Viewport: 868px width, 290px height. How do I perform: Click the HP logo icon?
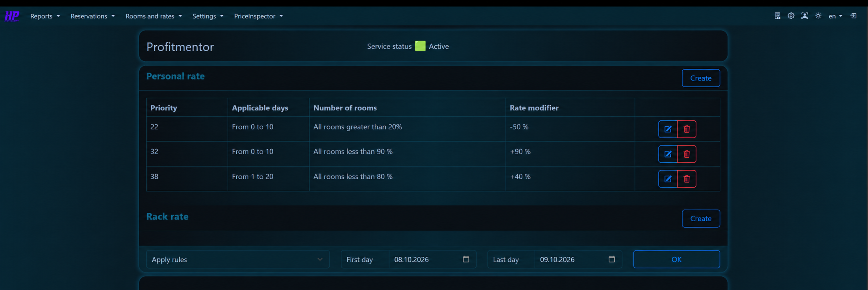click(12, 16)
